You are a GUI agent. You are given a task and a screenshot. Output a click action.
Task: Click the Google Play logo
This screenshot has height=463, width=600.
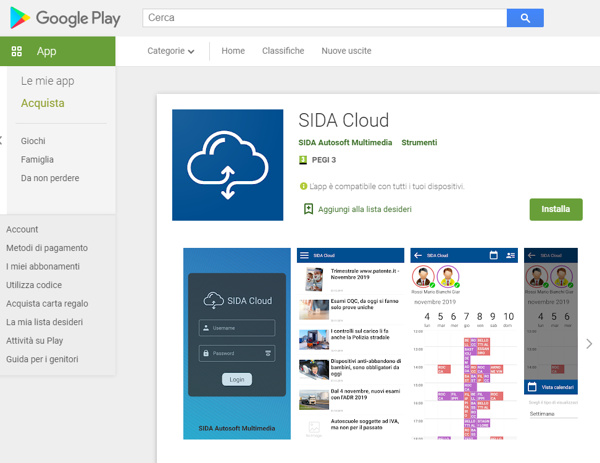(x=66, y=18)
